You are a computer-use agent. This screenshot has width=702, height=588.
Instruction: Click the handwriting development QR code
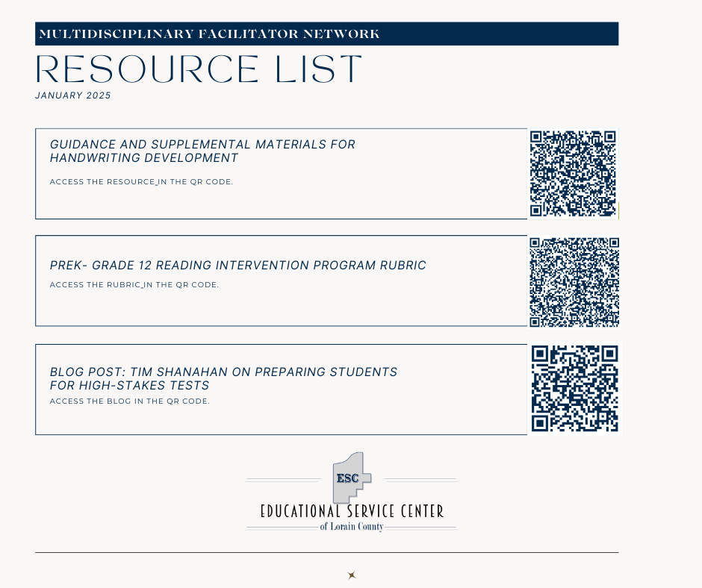[573, 174]
